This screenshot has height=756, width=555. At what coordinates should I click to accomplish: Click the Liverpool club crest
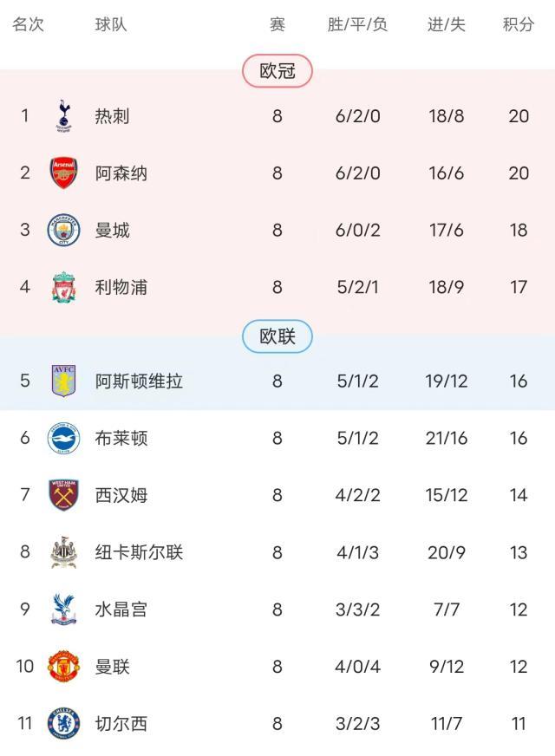click(x=63, y=288)
